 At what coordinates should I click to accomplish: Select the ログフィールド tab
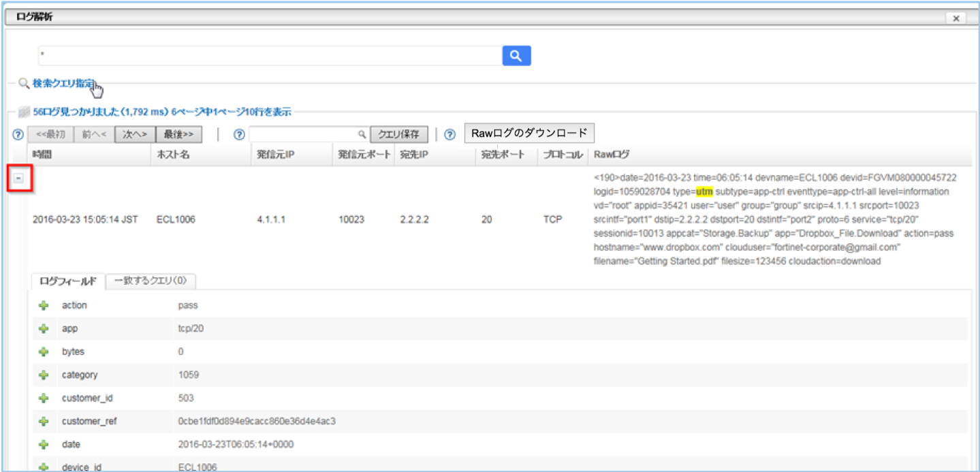click(x=67, y=281)
